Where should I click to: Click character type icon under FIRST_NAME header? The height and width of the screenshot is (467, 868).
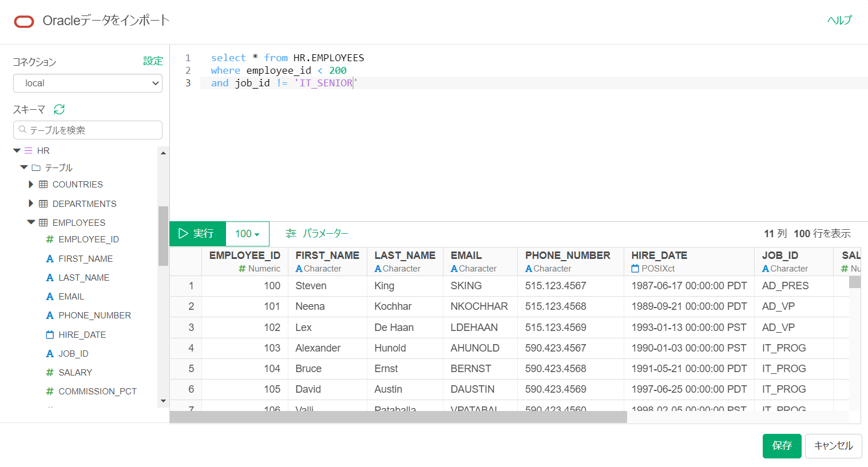(x=299, y=269)
